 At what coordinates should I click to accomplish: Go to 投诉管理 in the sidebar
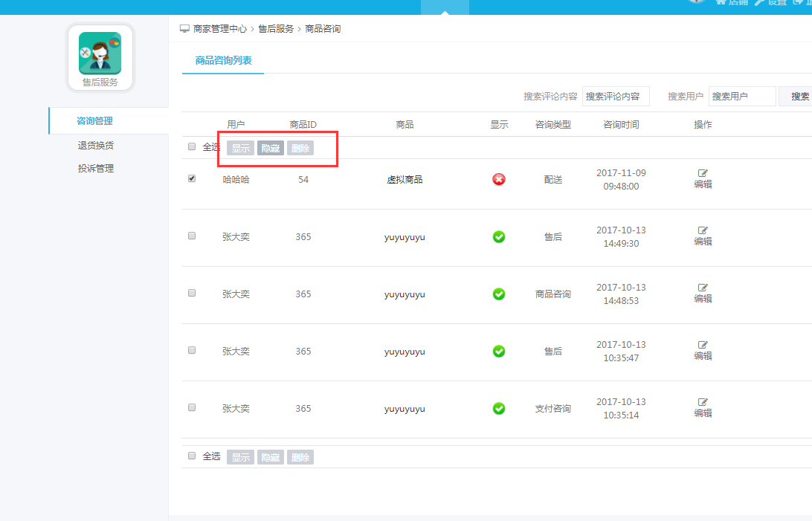(x=96, y=169)
